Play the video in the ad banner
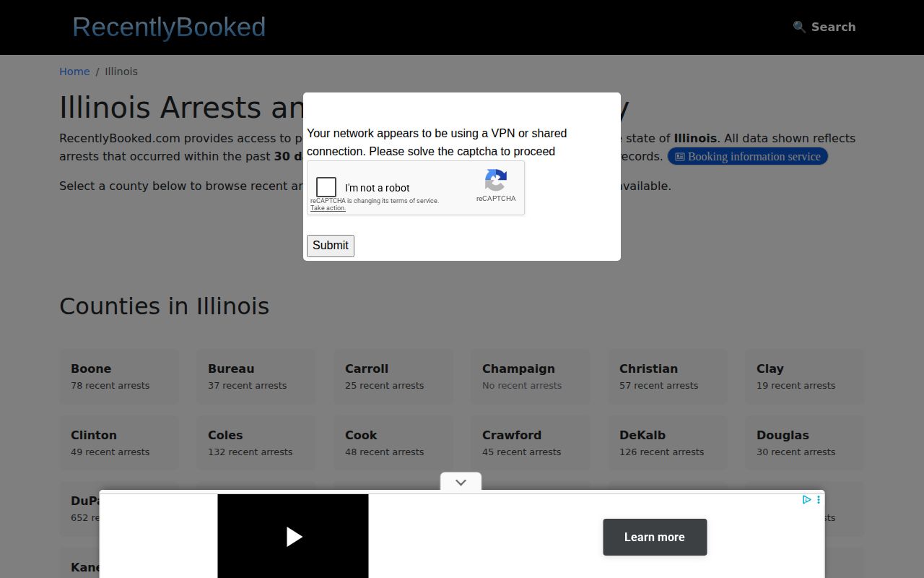Image resolution: width=924 pixels, height=578 pixels. [x=293, y=536]
